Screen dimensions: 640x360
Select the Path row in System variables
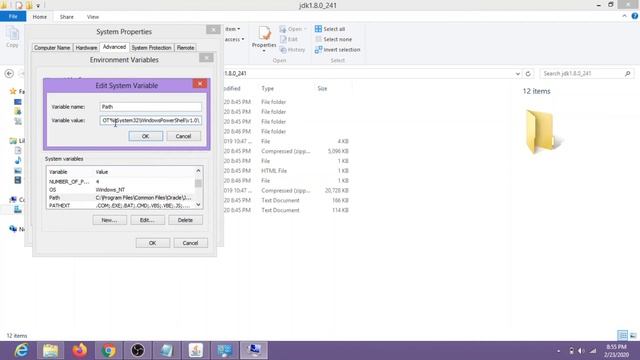pos(121,198)
